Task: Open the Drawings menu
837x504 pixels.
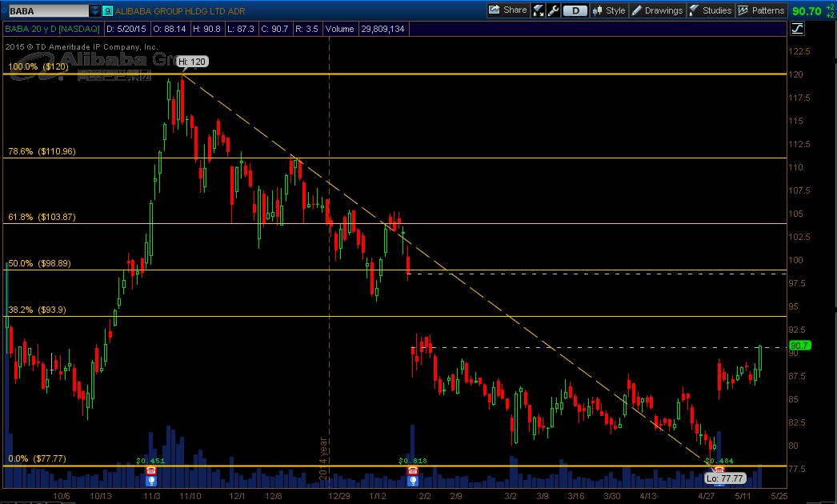Action: click(x=657, y=10)
